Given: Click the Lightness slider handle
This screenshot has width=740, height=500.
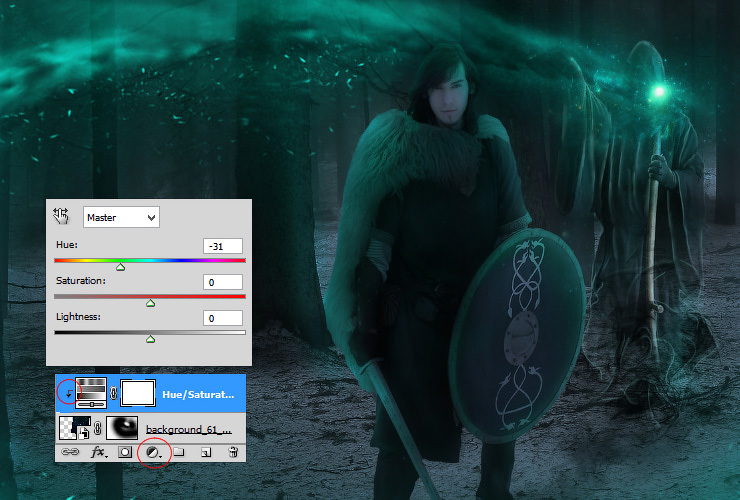Looking at the screenshot, I should (151, 339).
